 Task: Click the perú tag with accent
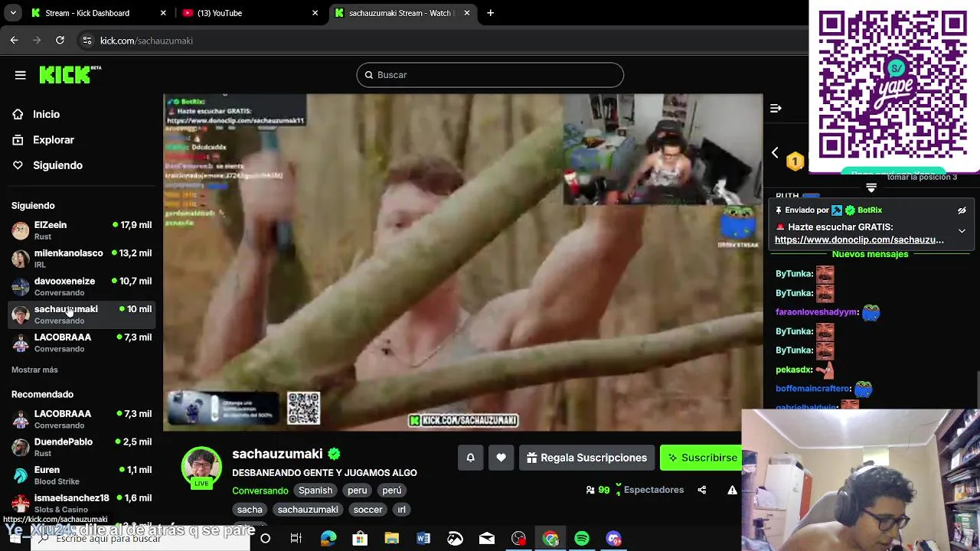tap(392, 491)
